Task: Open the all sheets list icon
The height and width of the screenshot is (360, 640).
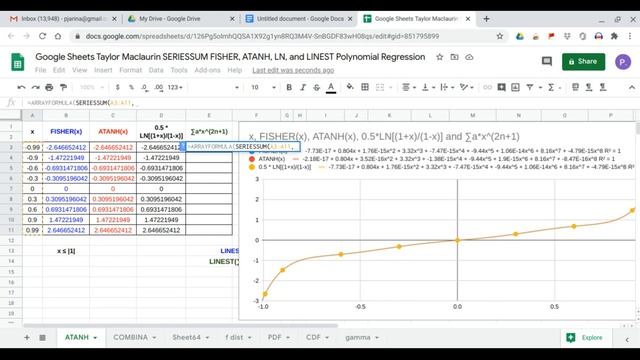Action: point(42,338)
